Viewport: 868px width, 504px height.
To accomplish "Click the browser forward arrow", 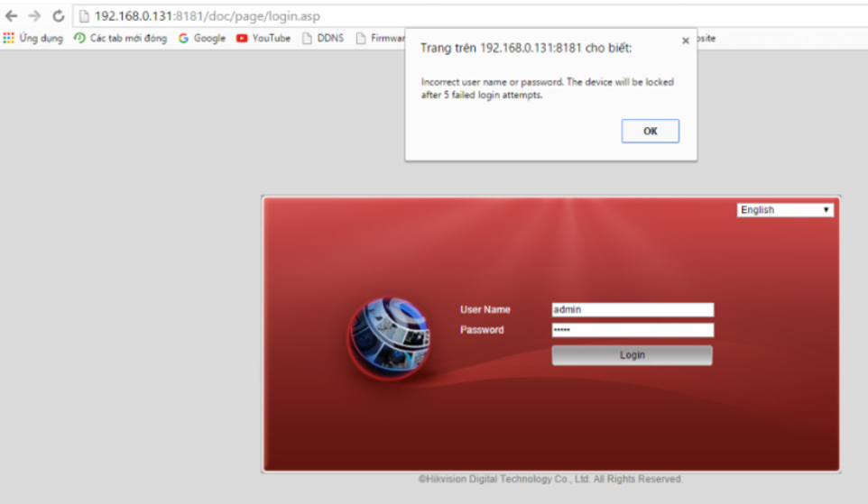I will tap(34, 16).
